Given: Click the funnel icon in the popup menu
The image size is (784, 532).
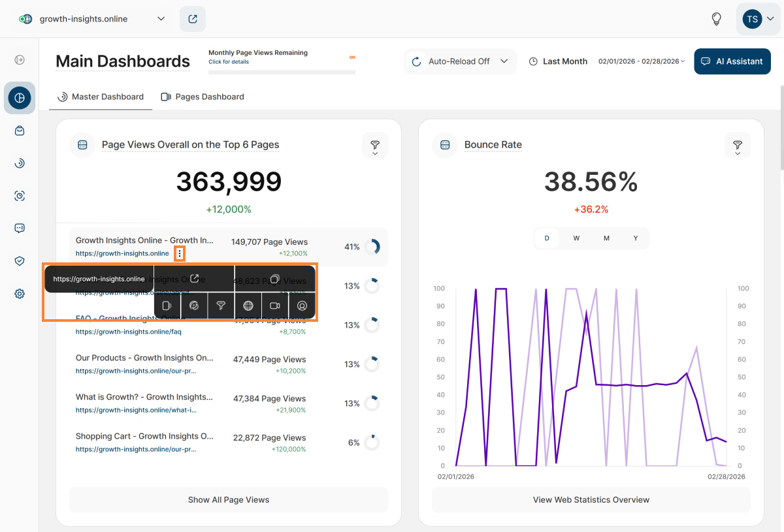Looking at the screenshot, I should coord(221,305).
